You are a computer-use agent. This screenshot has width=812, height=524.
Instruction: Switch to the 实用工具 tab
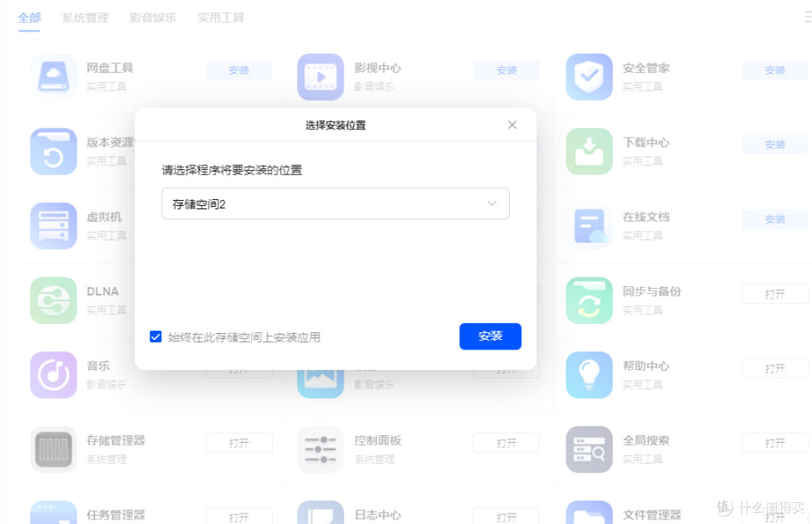[x=220, y=17]
